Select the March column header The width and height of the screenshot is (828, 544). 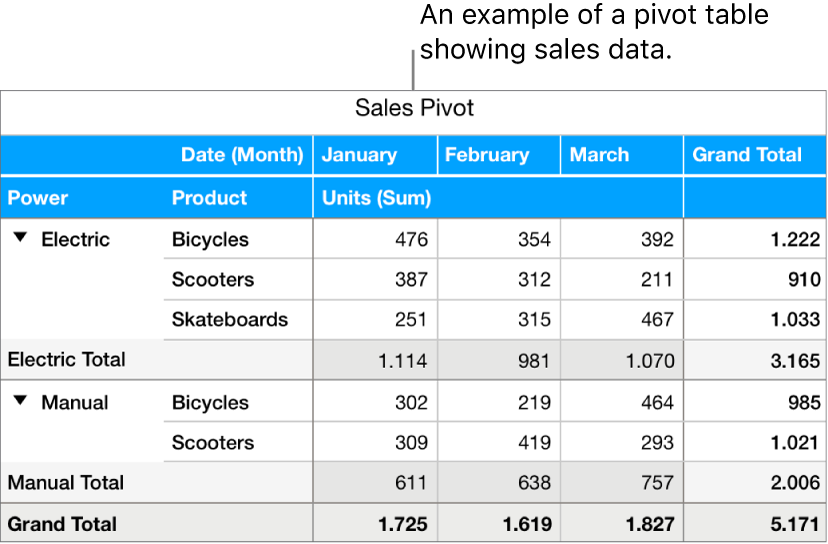pos(599,155)
